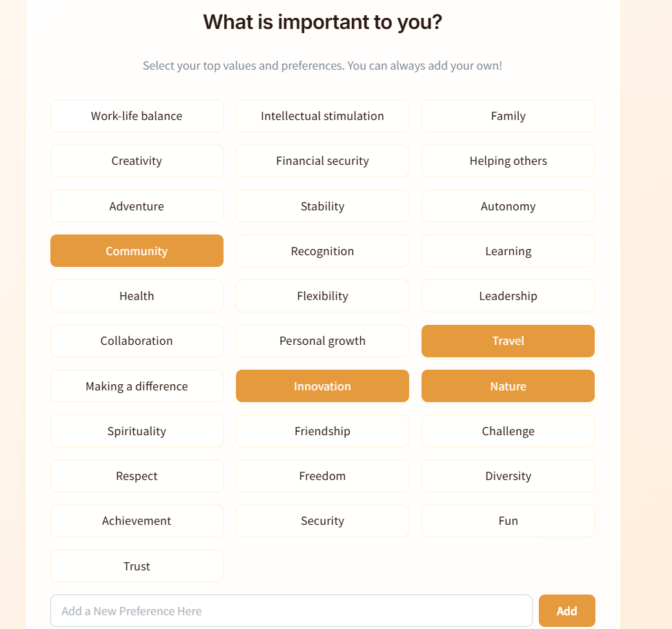Unselect the Nature preference chip
The height and width of the screenshot is (629, 672).
click(508, 386)
